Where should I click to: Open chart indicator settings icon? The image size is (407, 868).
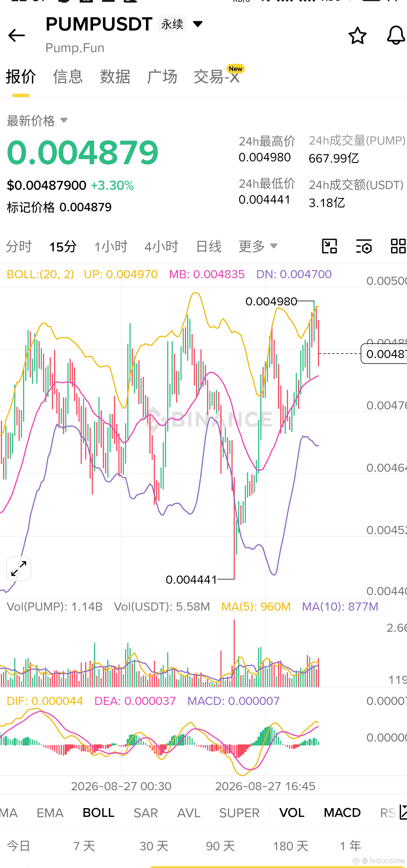tap(363, 246)
